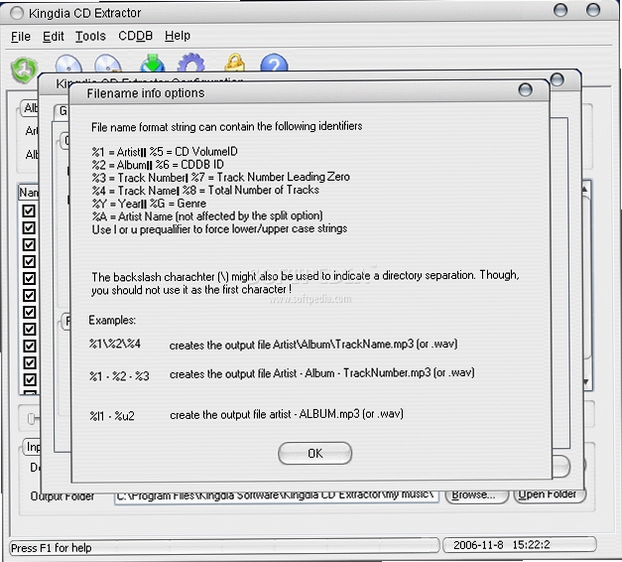Viewport: 622px width, 562px height.
Task: Click the Browse... button for output folder
Action: [x=476, y=495]
